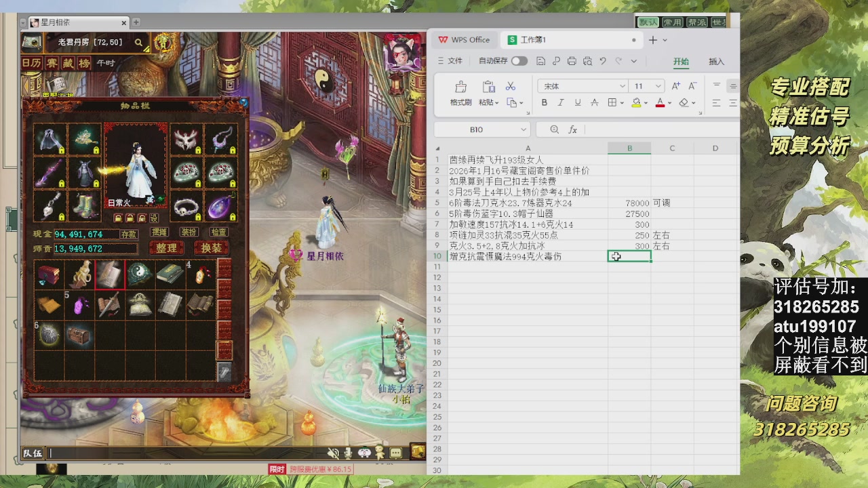This screenshot has width=868, height=488.
Task: Toggle Strikethrough formatting
Action: (x=595, y=102)
